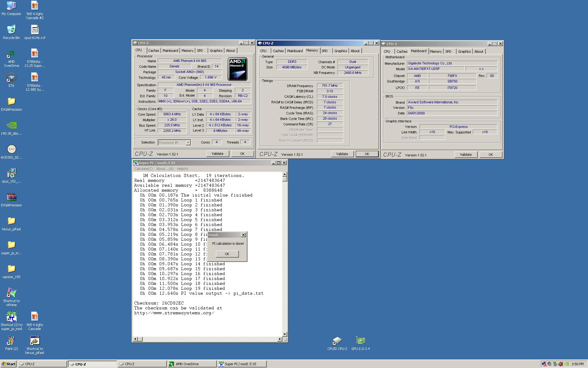Close the Finish dialog with its X
This screenshot has height=368, width=588.
pyautogui.click(x=243, y=235)
